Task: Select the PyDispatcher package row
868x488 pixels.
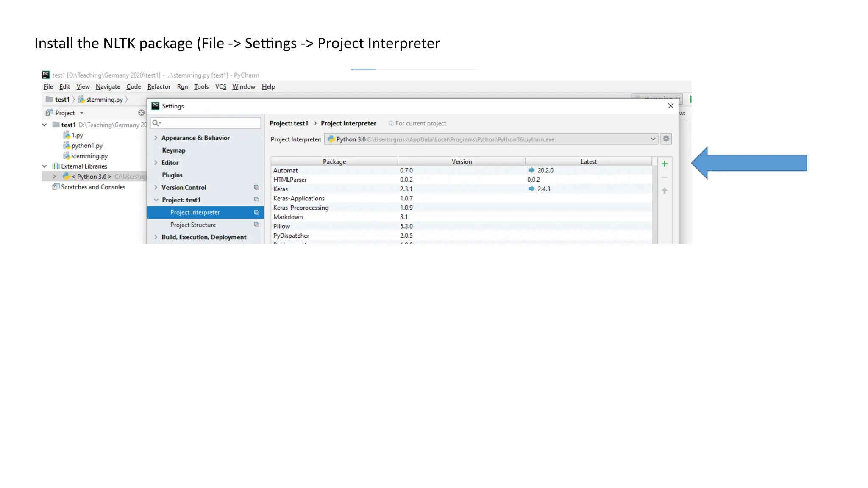Action: coord(462,236)
